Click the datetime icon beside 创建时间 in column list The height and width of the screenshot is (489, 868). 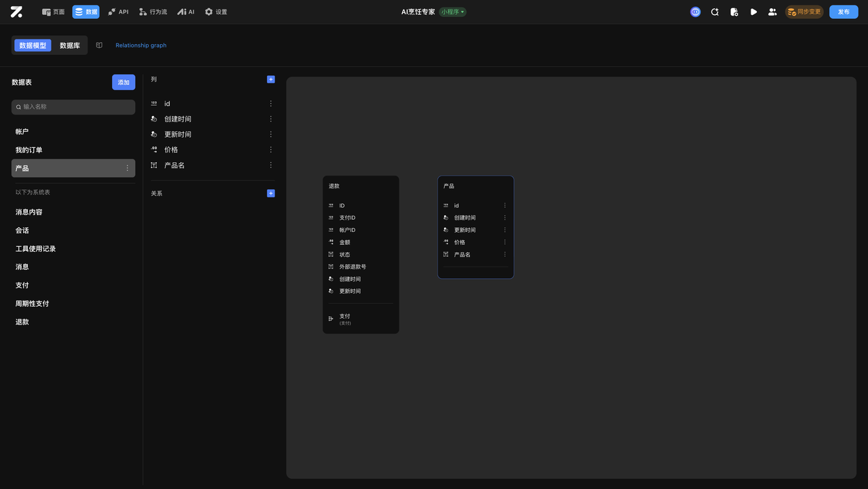154,119
